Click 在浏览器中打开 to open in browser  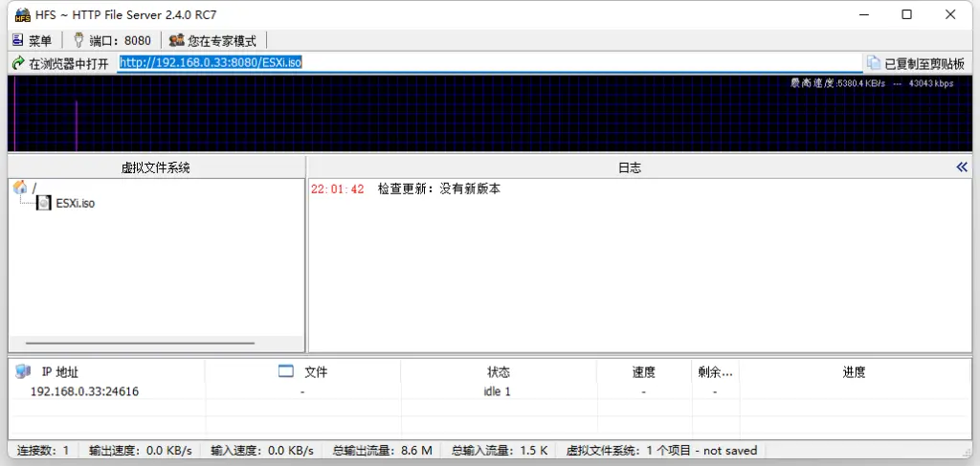60,63
